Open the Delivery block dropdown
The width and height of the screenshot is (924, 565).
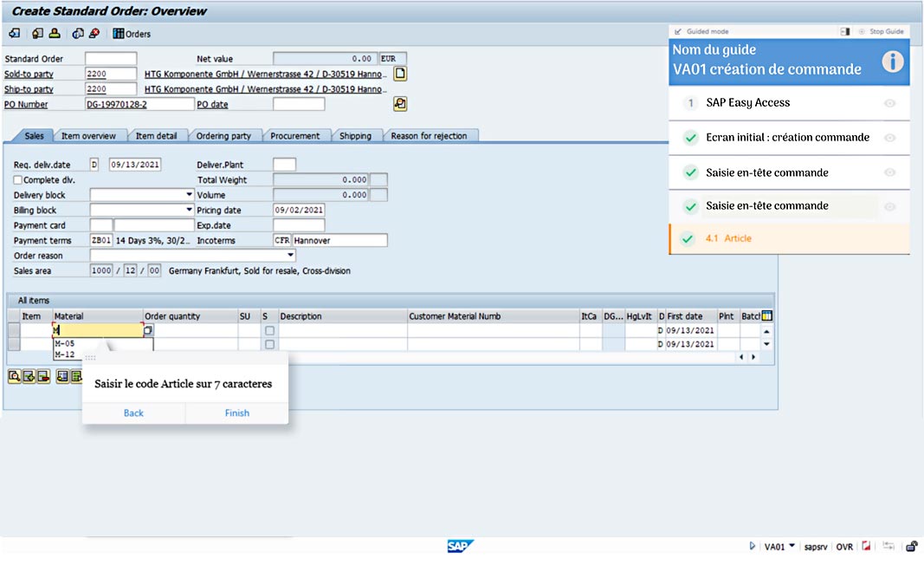[x=189, y=194]
